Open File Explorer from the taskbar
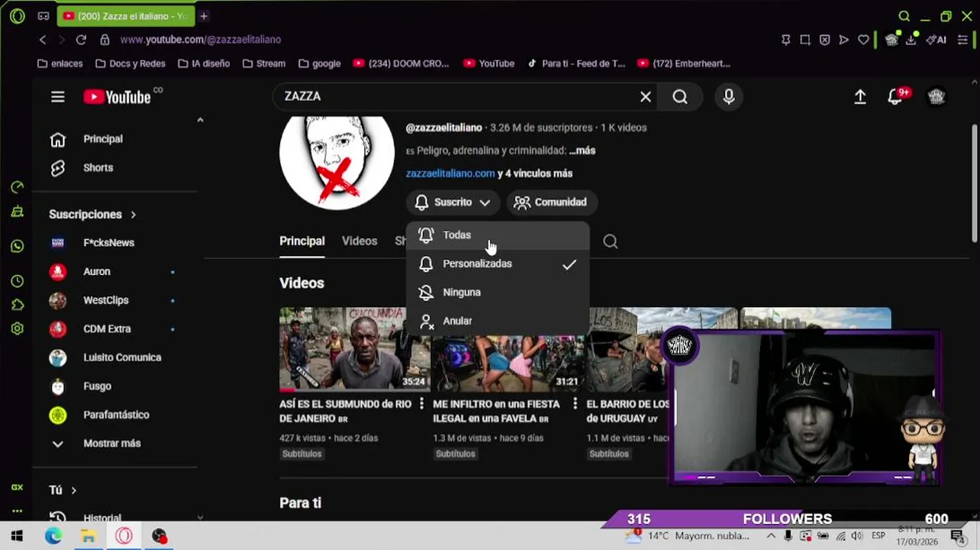Image resolution: width=980 pixels, height=550 pixels. click(89, 536)
